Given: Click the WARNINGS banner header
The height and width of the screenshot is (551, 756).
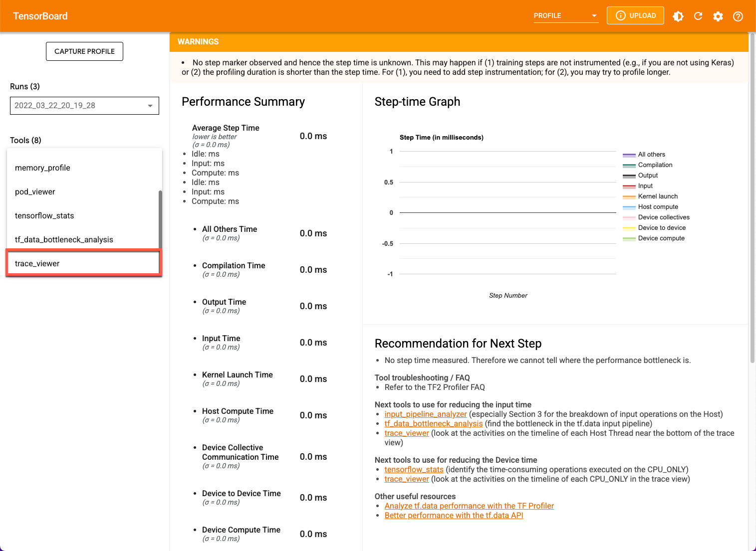Looking at the screenshot, I should pyautogui.click(x=459, y=42).
